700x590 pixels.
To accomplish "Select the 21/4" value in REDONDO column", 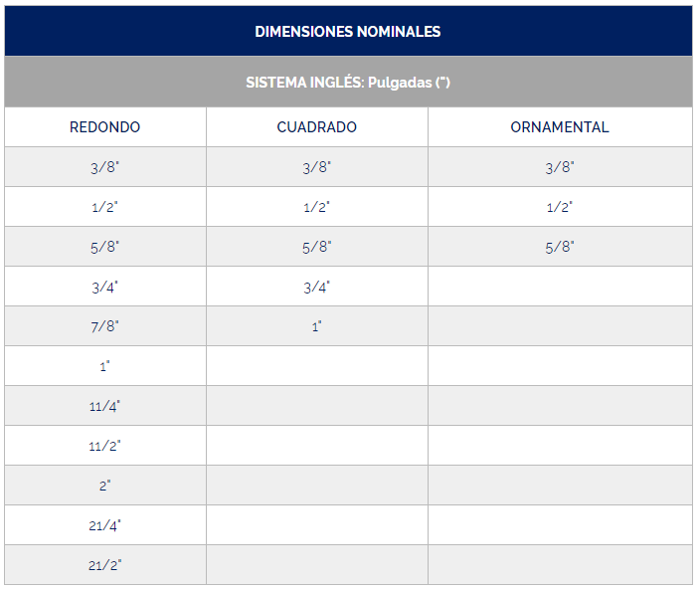I will click(x=104, y=525).
